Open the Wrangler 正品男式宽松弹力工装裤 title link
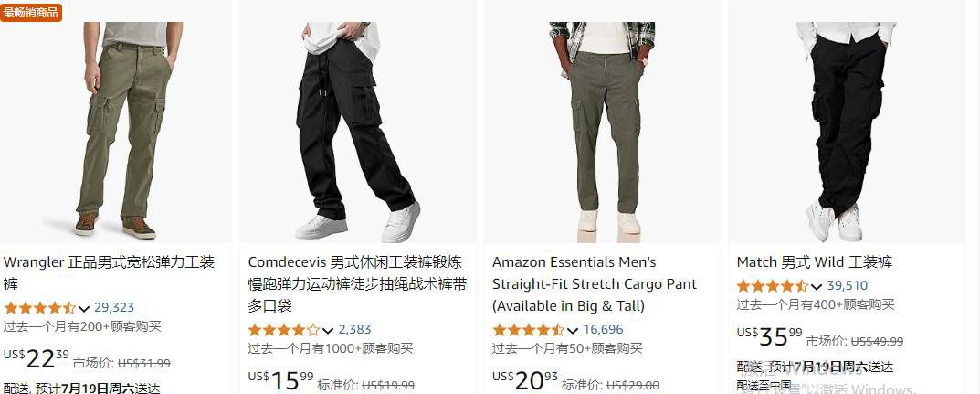 pos(110,272)
